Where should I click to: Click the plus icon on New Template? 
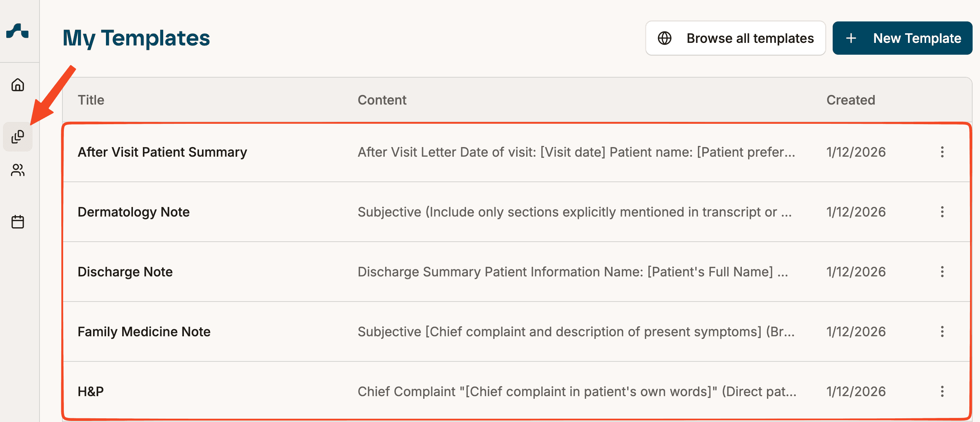click(851, 38)
